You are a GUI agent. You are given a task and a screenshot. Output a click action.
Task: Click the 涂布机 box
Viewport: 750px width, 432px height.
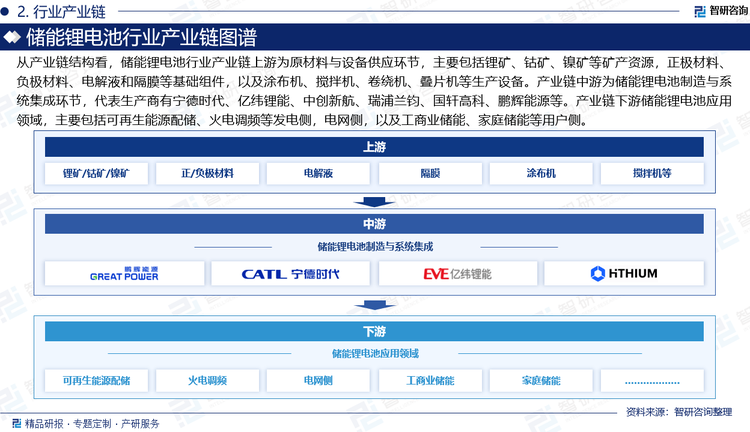coord(541,173)
